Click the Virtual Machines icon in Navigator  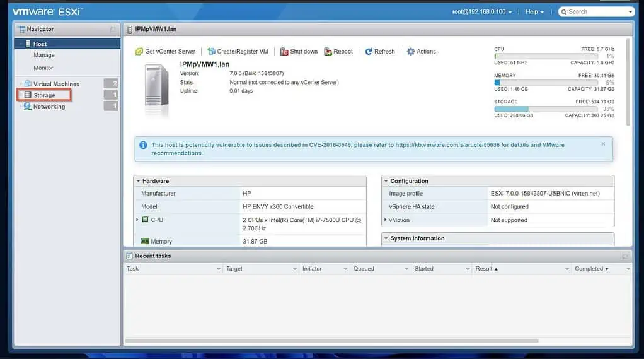point(28,84)
